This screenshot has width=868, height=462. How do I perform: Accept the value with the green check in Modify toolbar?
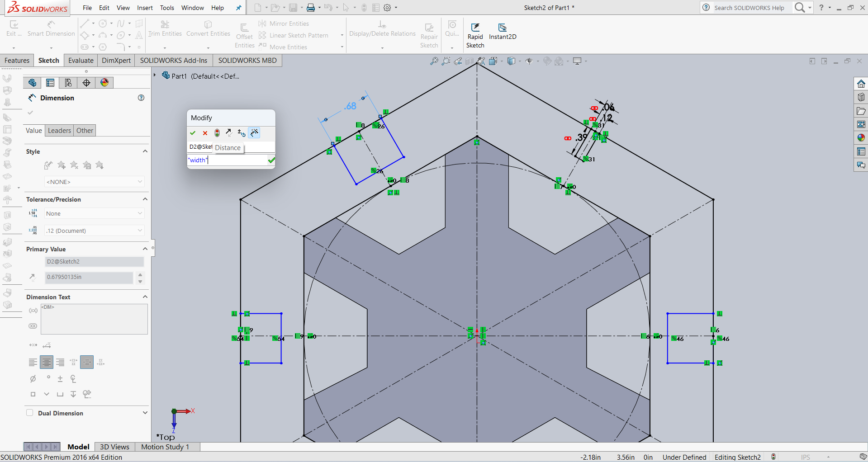[193, 133]
